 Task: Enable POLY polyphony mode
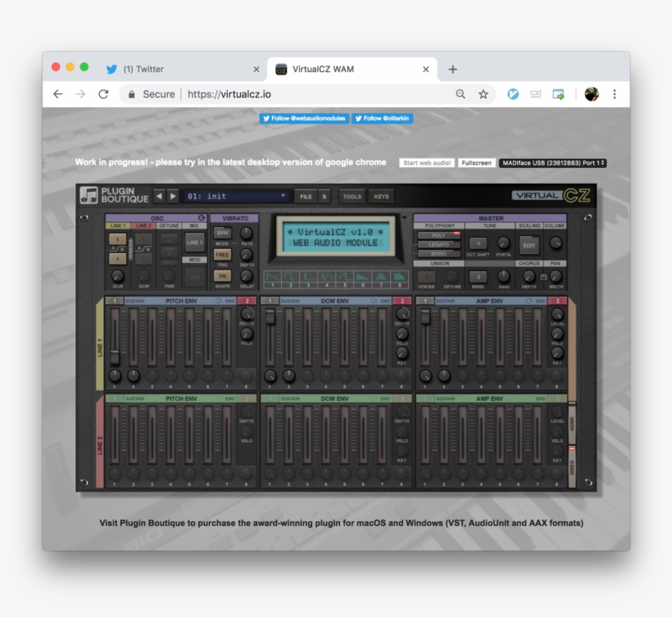[440, 236]
